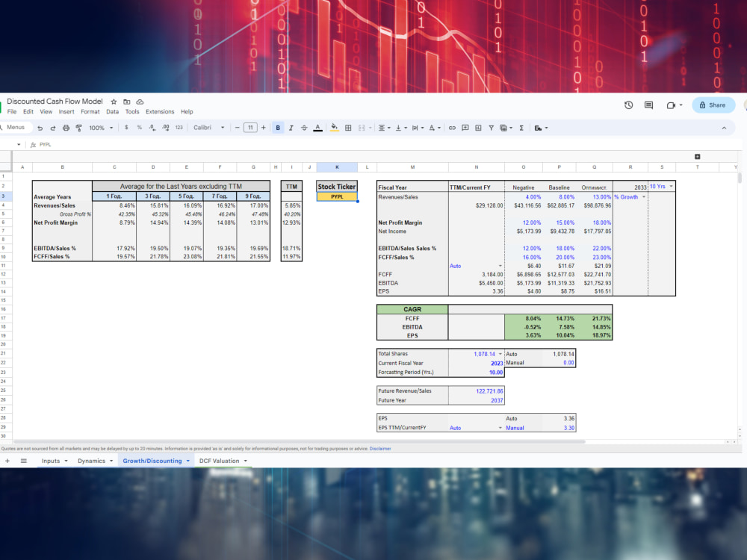The height and width of the screenshot is (560, 747).
Task: Undo the last action
Action: pos(40,128)
